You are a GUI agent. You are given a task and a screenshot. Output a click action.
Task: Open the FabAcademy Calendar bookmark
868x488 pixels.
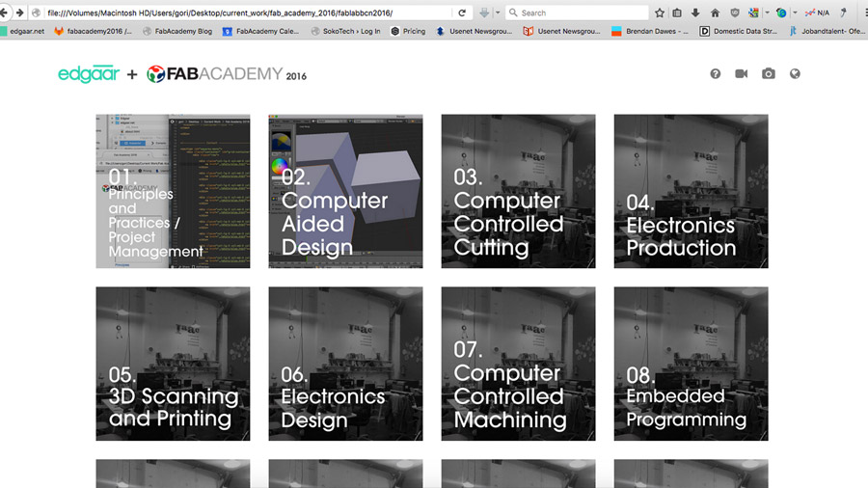(x=260, y=32)
